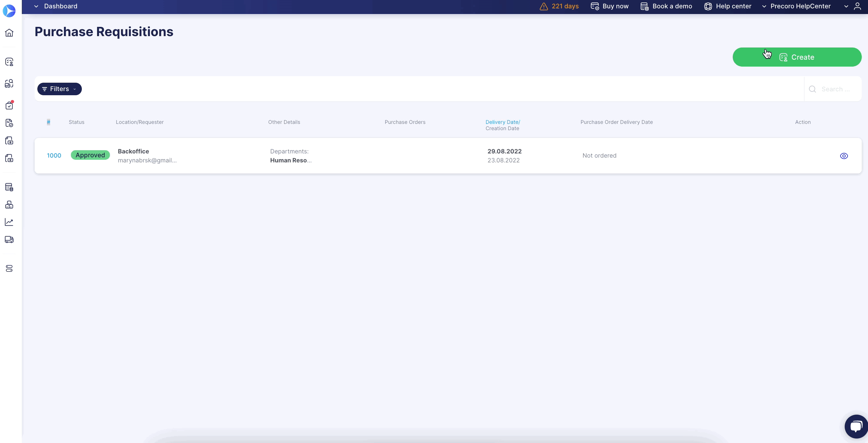Toggle sorting by the # column header

click(x=48, y=122)
